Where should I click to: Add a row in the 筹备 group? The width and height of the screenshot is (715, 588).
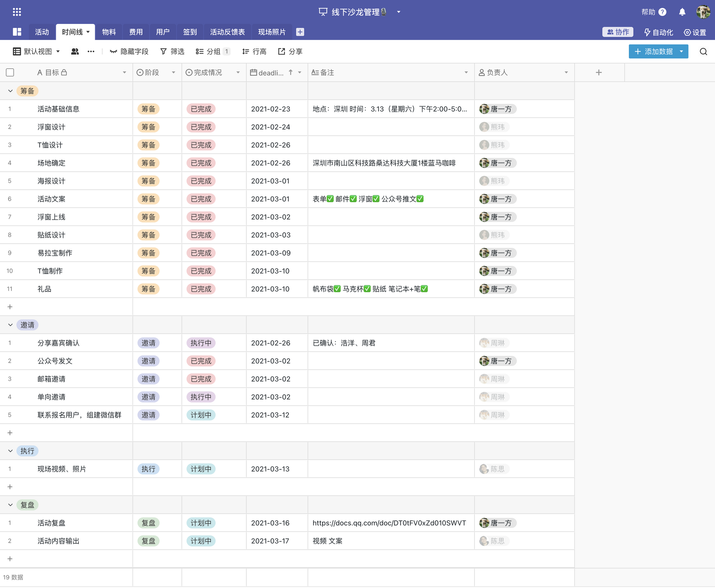click(10, 307)
